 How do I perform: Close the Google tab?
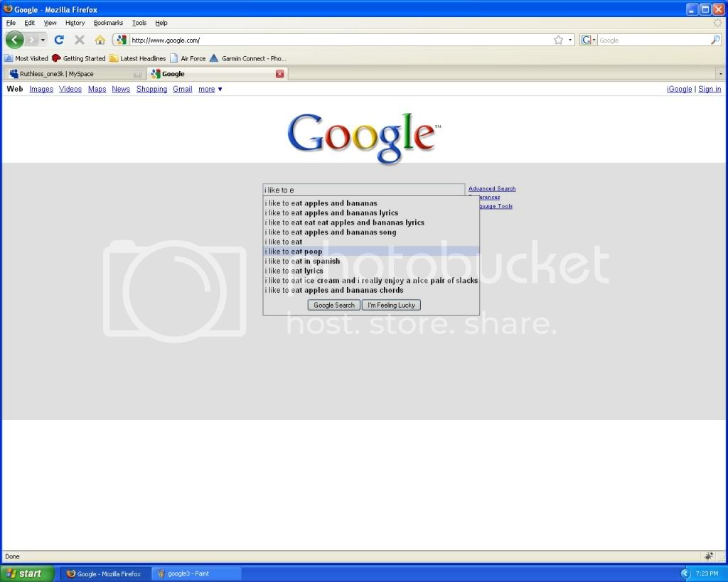tap(279, 74)
